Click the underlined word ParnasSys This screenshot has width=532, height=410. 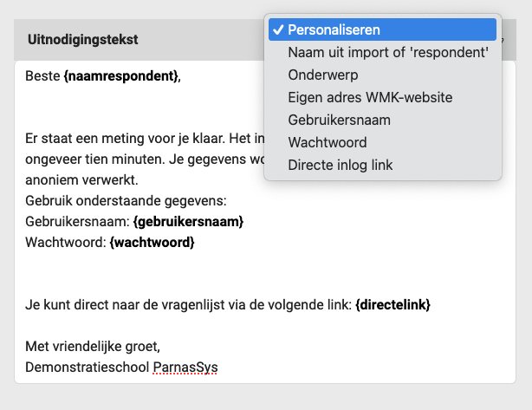[x=185, y=368]
